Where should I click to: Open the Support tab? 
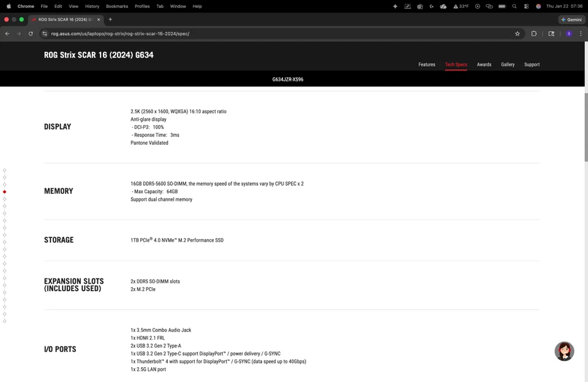click(532, 64)
